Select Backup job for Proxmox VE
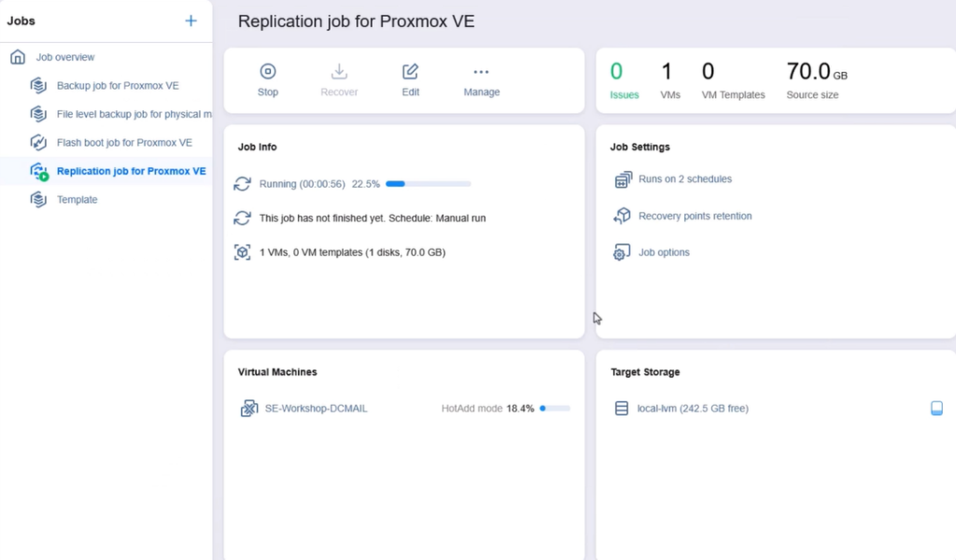The height and width of the screenshot is (560, 956). click(117, 86)
